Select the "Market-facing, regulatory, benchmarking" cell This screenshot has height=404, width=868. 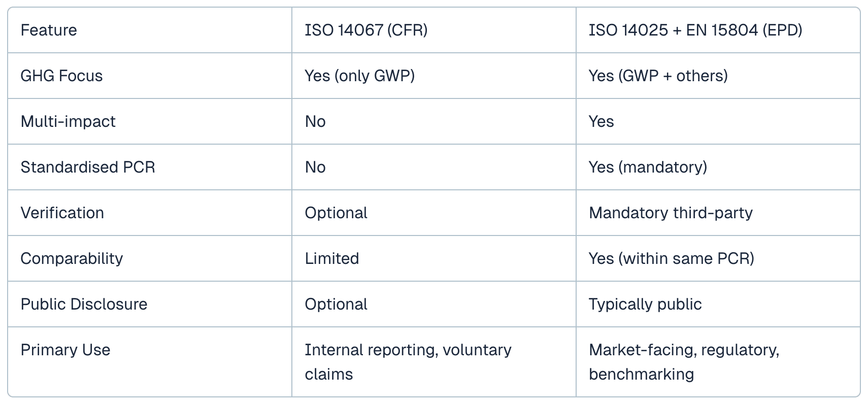(684, 362)
